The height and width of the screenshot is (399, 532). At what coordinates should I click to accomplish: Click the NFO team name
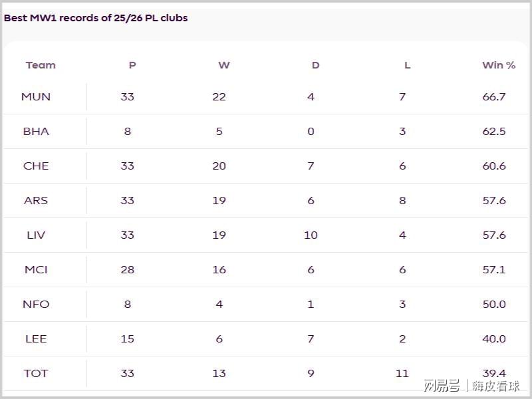[36, 305]
